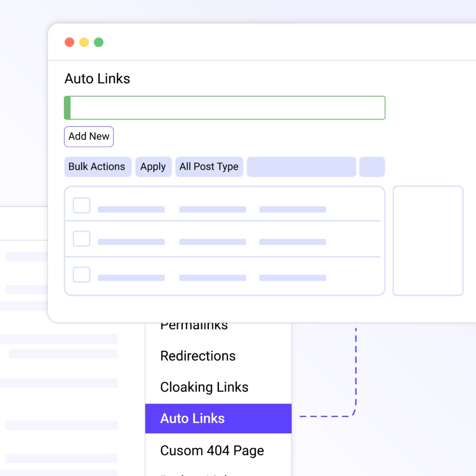Click the Apply button
This screenshot has height=476, width=476.
coord(153,167)
